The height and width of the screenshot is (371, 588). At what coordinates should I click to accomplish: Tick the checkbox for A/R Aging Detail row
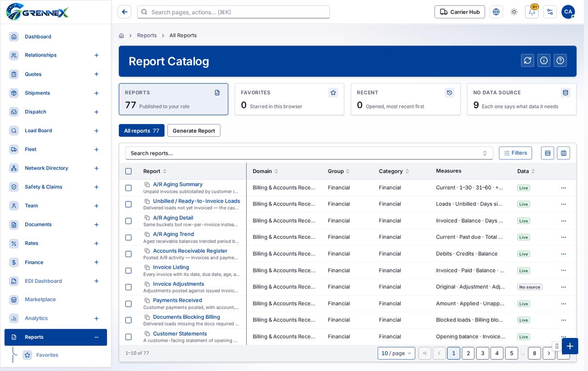coord(129,221)
